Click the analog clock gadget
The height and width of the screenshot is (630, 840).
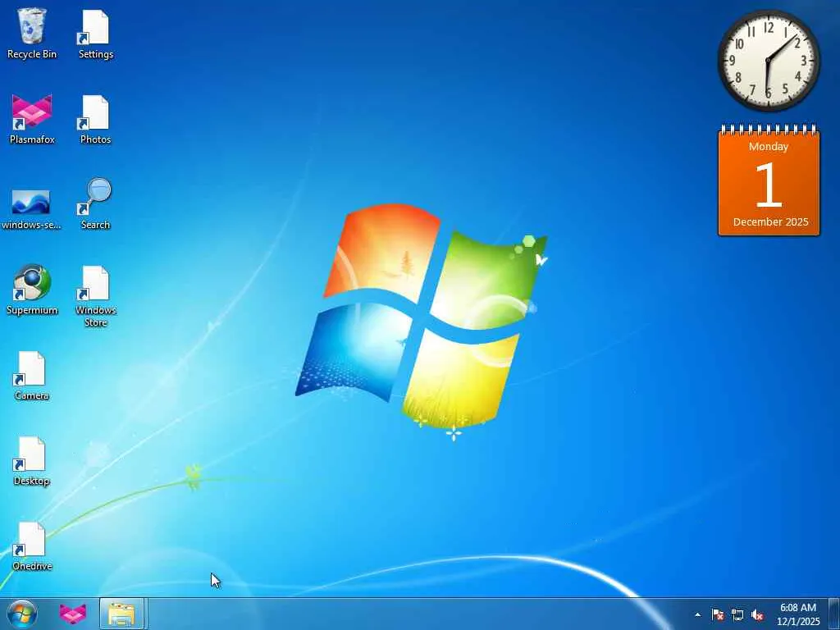click(x=769, y=61)
